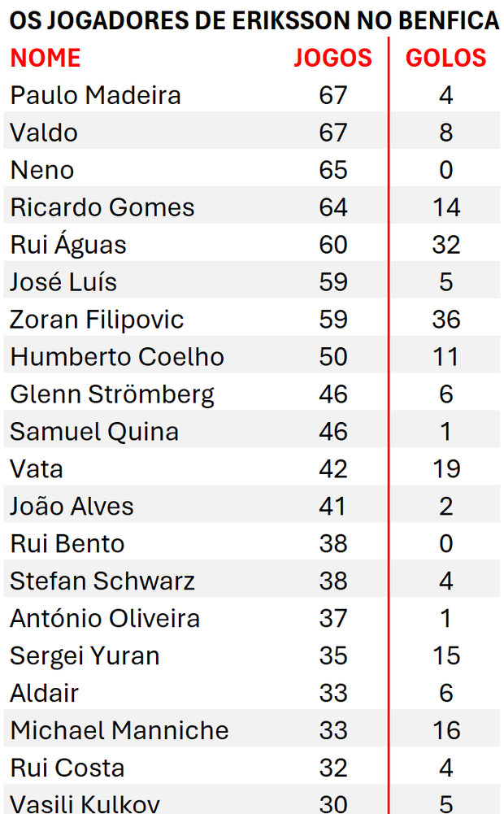
Task: Select the Humberto Coelho name cell
Action: 117,357
